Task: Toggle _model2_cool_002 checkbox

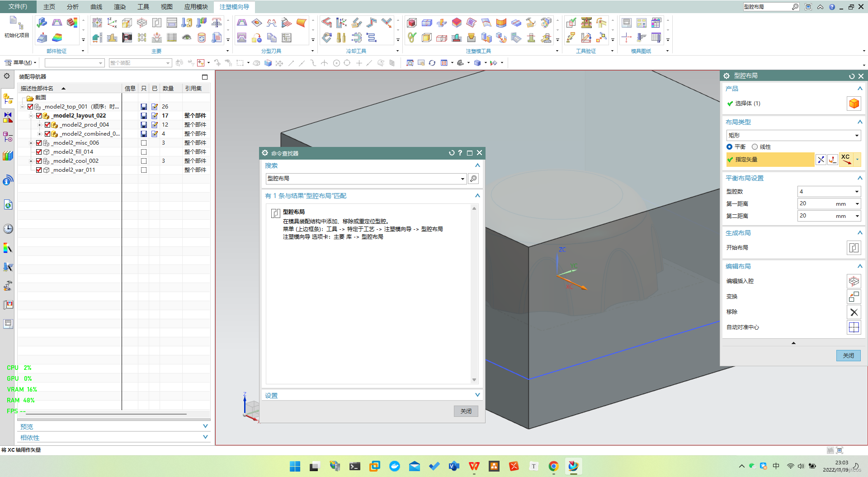Action: pos(39,161)
